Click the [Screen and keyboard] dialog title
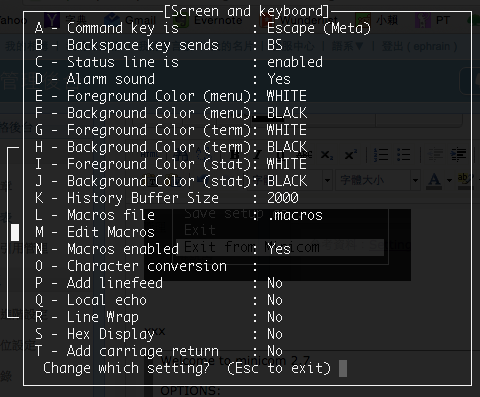The height and width of the screenshot is (397, 480). pyautogui.click(x=246, y=11)
